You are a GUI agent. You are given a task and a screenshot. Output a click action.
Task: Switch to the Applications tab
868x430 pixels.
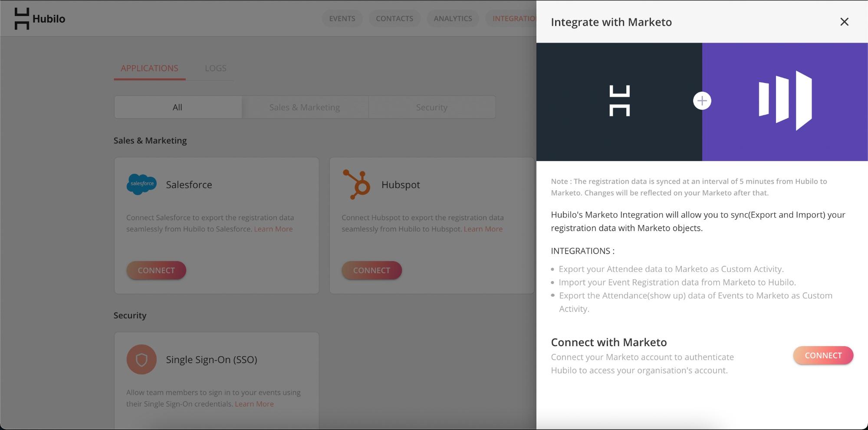(149, 68)
